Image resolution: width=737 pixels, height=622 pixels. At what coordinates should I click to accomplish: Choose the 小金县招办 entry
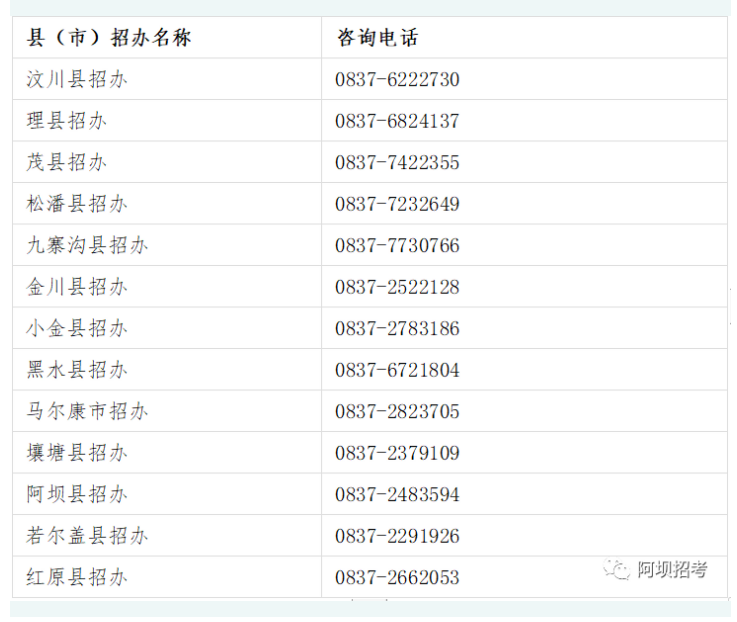77,329
